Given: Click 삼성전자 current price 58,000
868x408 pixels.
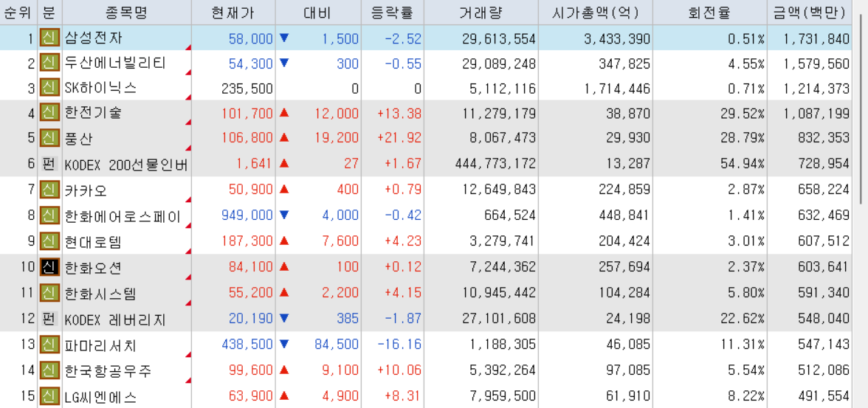Looking at the screenshot, I should 251,38.
